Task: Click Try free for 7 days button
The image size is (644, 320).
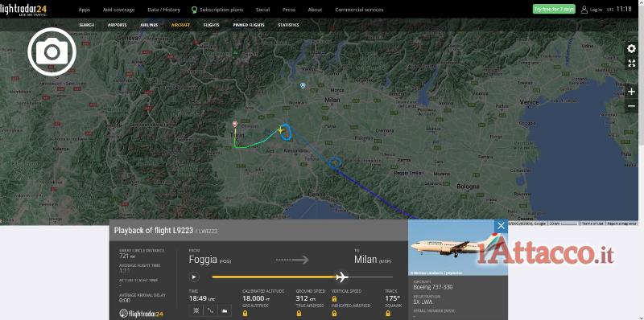Action: 554,9
